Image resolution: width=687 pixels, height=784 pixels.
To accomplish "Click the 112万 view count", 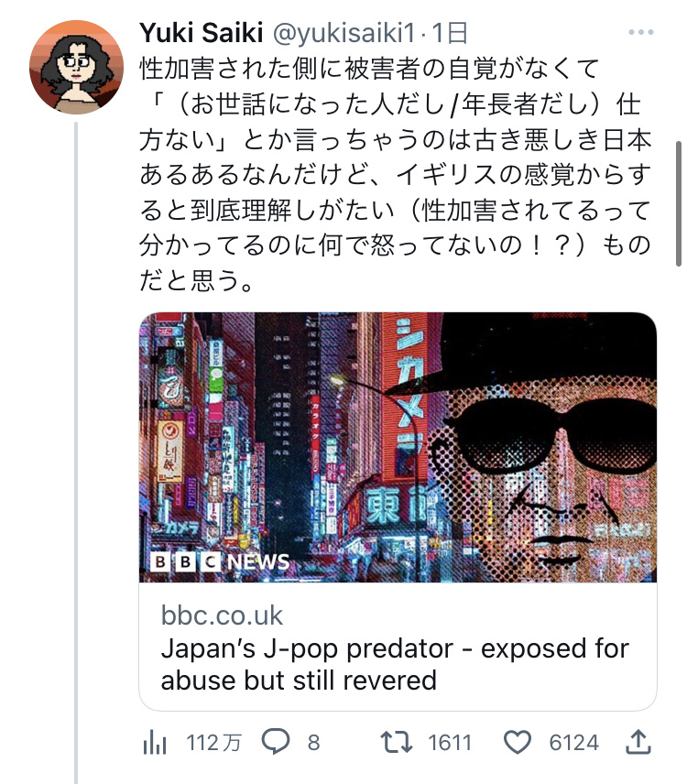I will click(214, 743).
